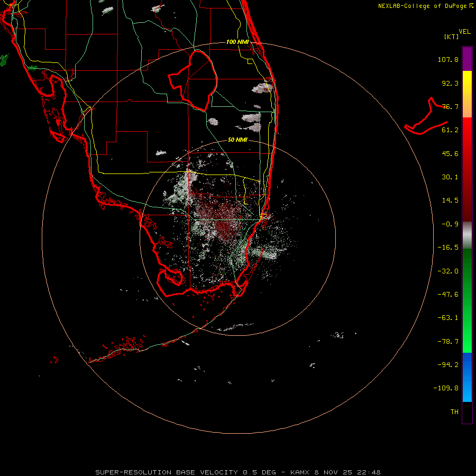
Task: Click the -78.7 legend value
Action: [x=448, y=342]
